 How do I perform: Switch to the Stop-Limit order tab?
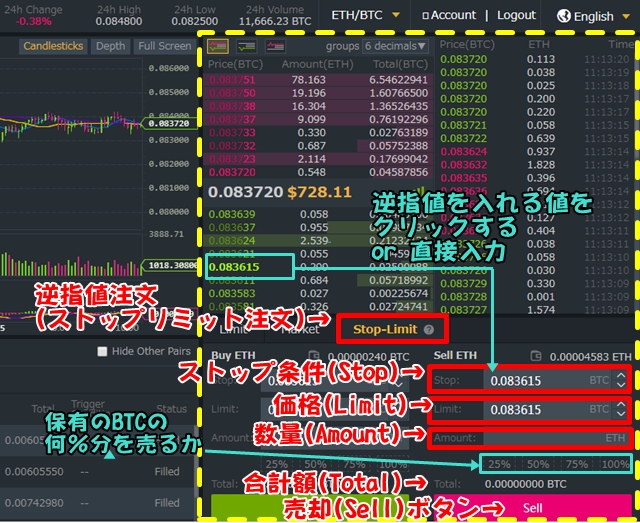pyautogui.click(x=385, y=329)
